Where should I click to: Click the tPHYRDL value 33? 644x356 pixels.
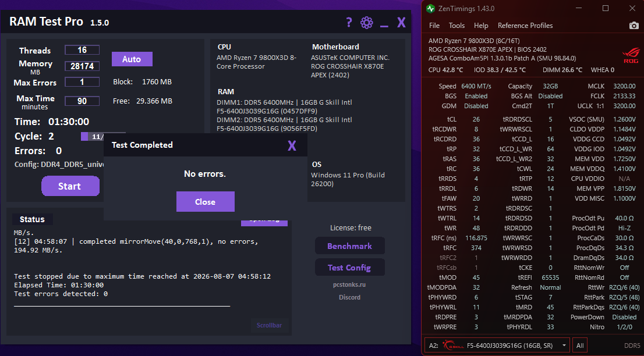point(550,327)
